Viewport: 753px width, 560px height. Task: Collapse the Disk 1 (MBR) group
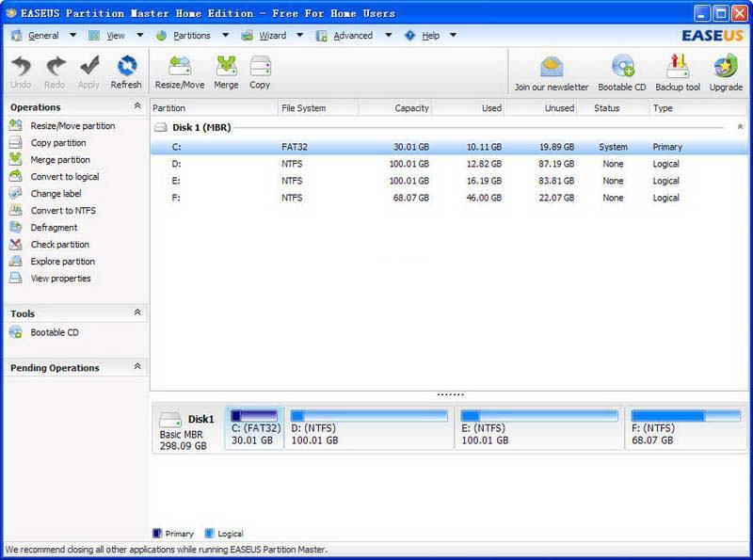pyautogui.click(x=740, y=127)
